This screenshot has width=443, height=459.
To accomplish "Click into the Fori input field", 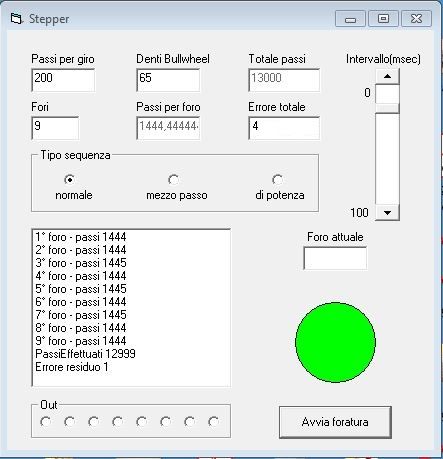I will click(55, 128).
